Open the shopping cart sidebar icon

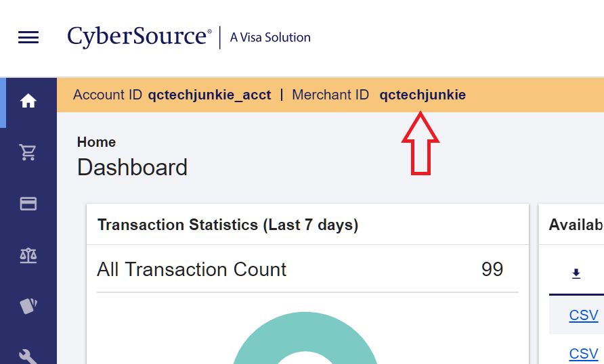click(28, 153)
